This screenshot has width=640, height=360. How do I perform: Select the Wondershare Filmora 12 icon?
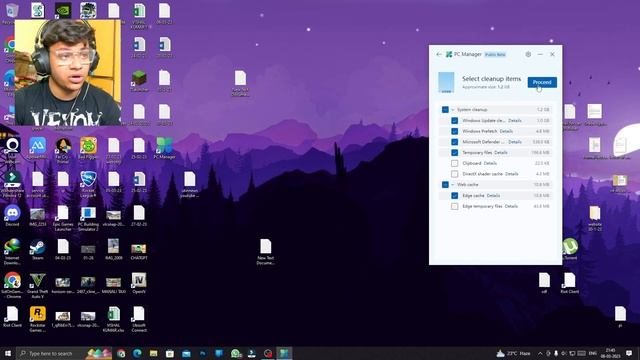point(12,184)
